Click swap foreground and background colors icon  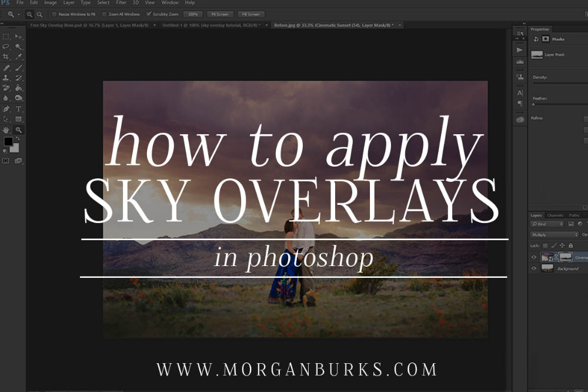coord(18,138)
